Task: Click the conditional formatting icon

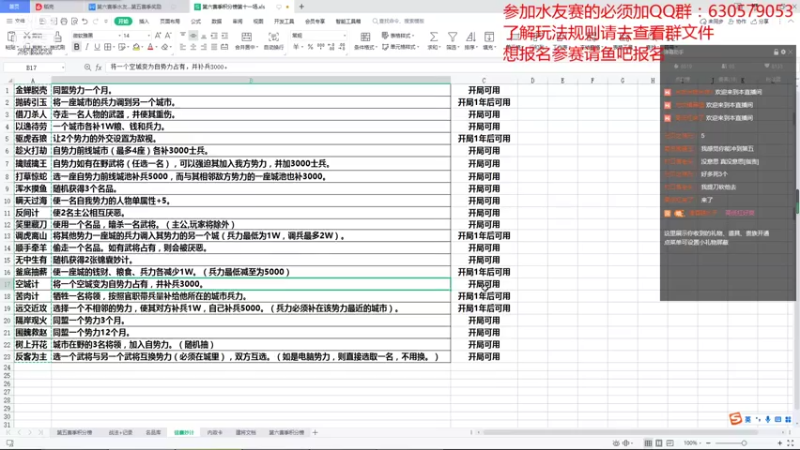Action: pyautogui.click(x=365, y=37)
